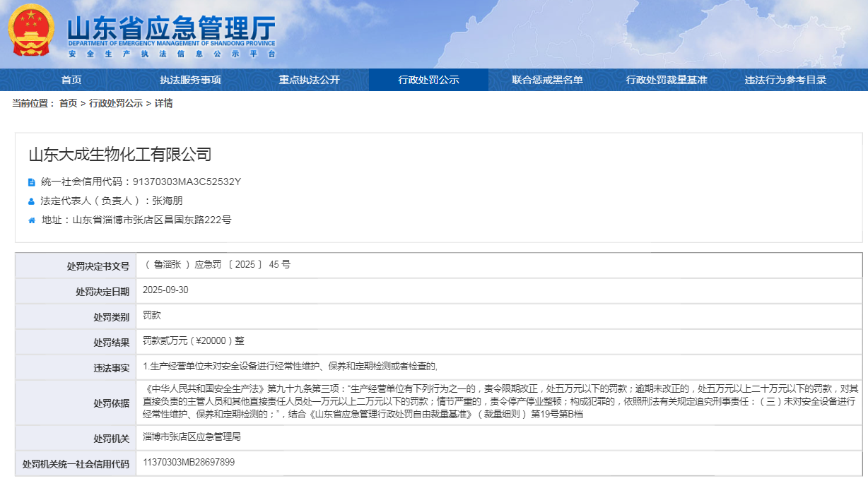
Task: Open 行政处罚裁量基准 menu item
Action: [666, 80]
